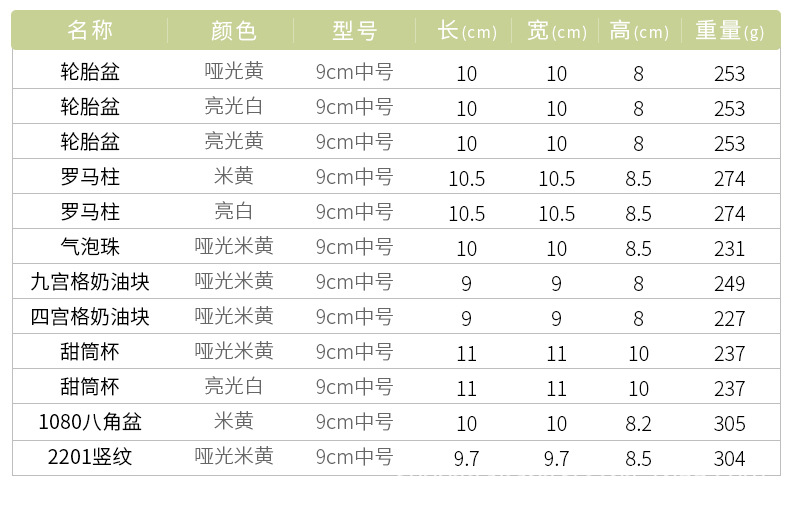Click the 长(cm) column header
This screenshot has width=790, height=507.
(466, 30)
